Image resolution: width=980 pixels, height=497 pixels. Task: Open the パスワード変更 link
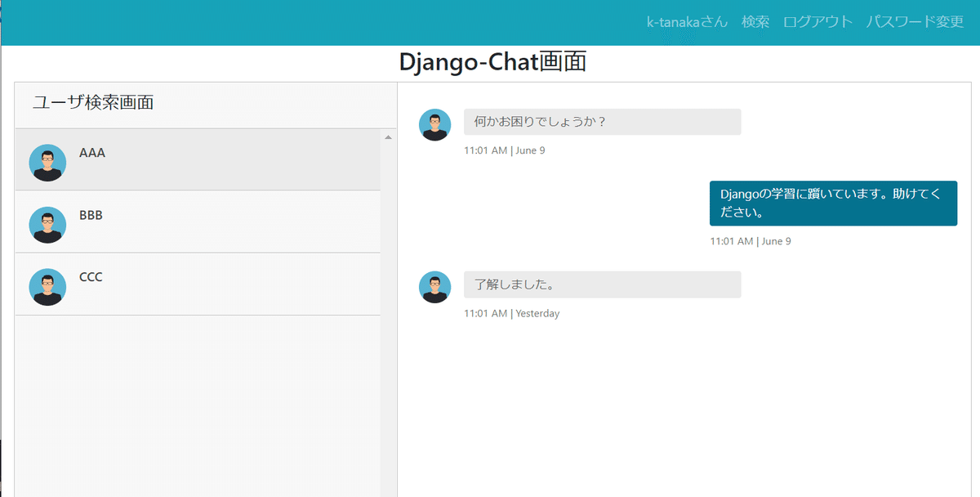[x=915, y=22]
